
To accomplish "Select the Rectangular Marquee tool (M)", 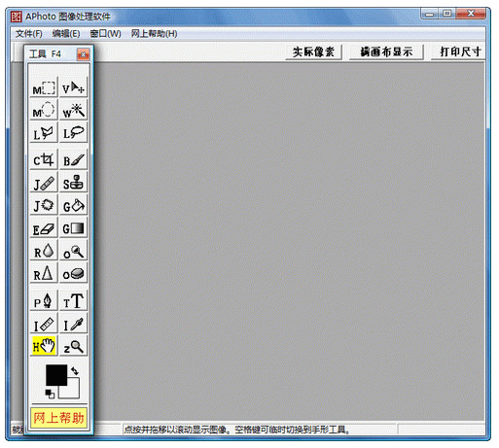I will [x=44, y=87].
